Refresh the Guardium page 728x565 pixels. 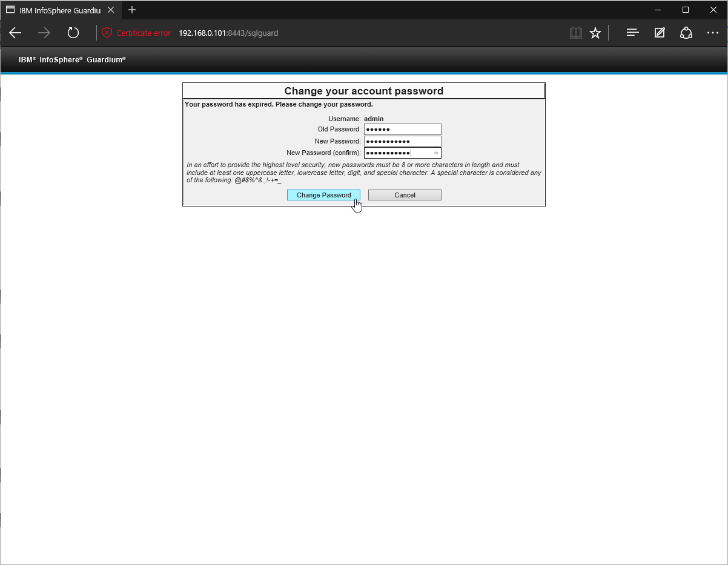[73, 33]
